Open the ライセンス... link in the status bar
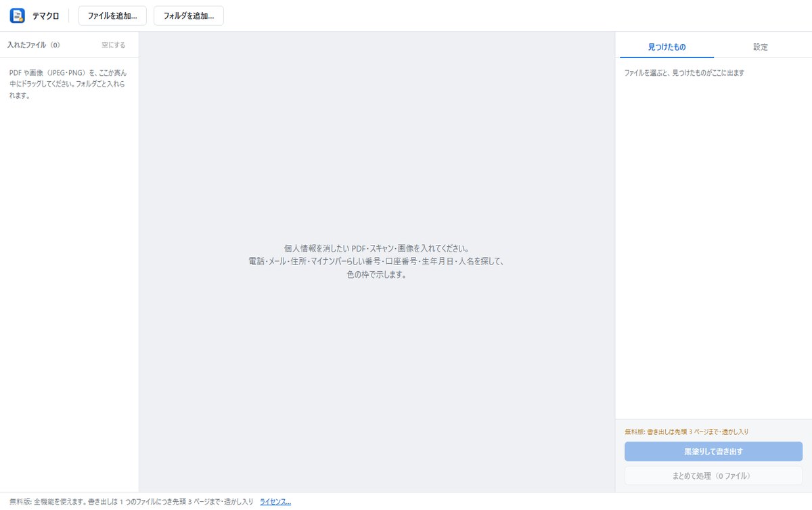812x510 pixels. click(275, 502)
